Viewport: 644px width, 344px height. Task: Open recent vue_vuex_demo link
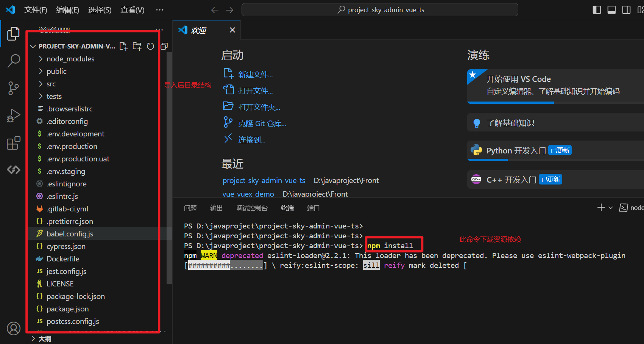coord(248,194)
